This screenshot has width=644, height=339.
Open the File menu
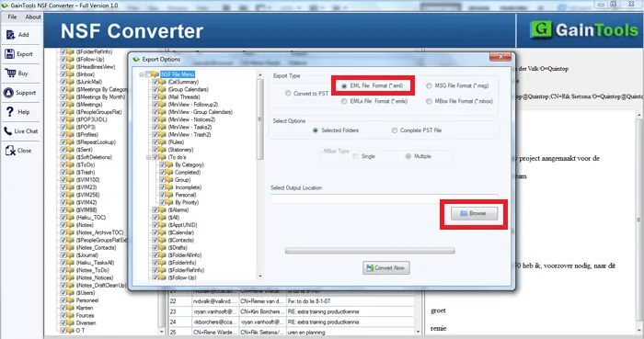(12, 17)
